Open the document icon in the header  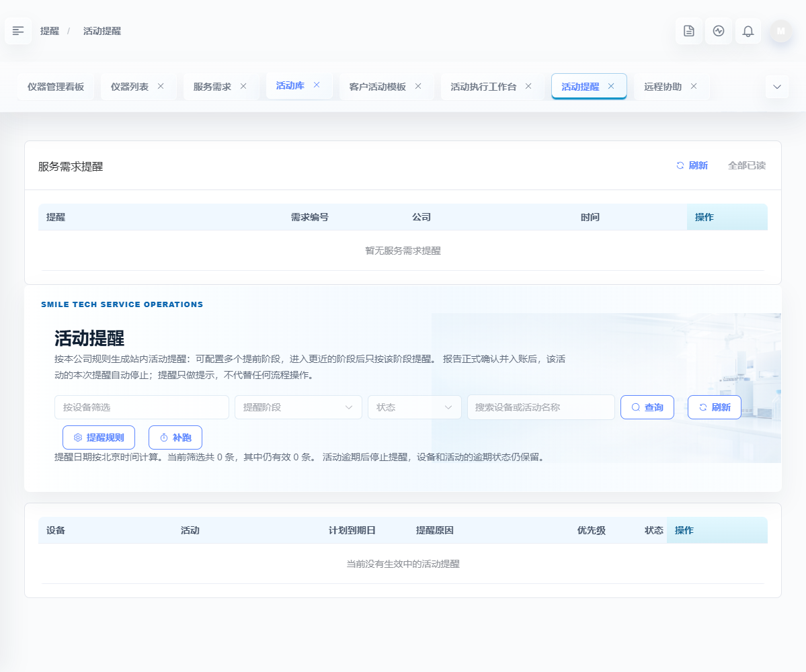tap(689, 31)
